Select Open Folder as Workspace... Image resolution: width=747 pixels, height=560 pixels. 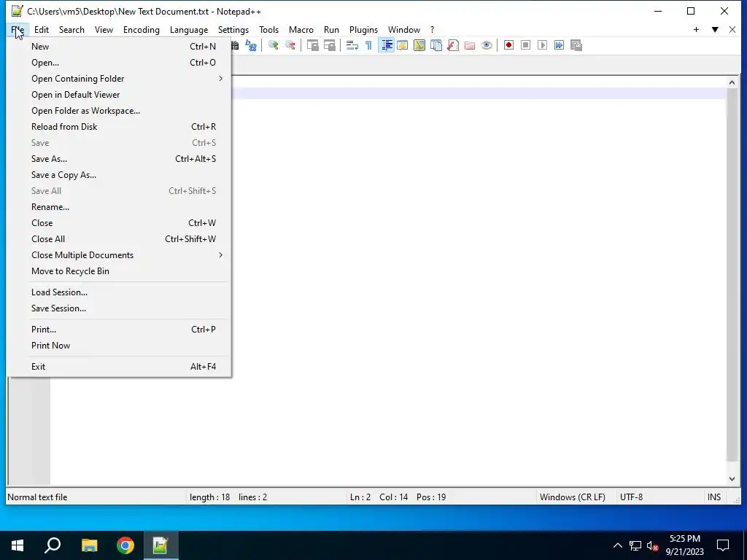click(x=119, y=111)
